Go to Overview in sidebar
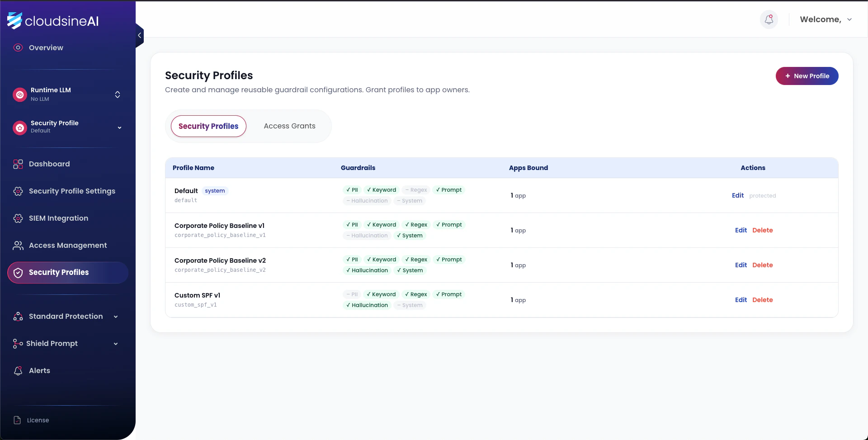This screenshot has width=868, height=440. click(46, 47)
